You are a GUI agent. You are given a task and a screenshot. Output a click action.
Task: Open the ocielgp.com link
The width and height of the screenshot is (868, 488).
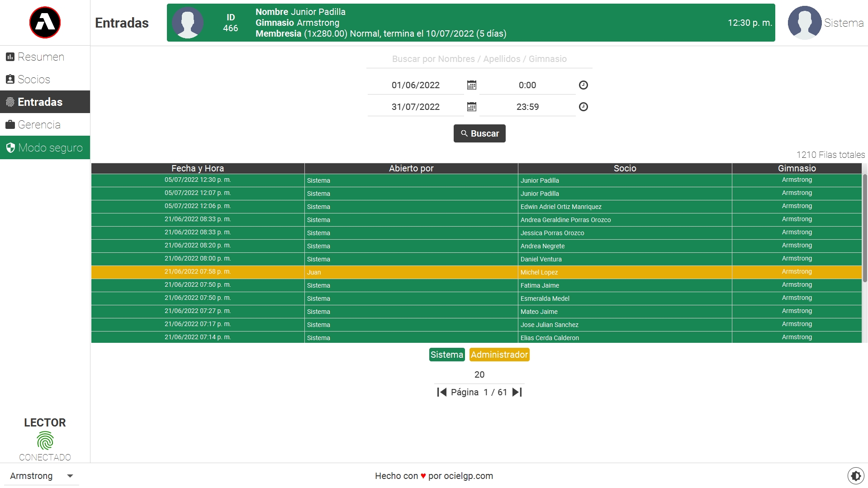click(468, 476)
